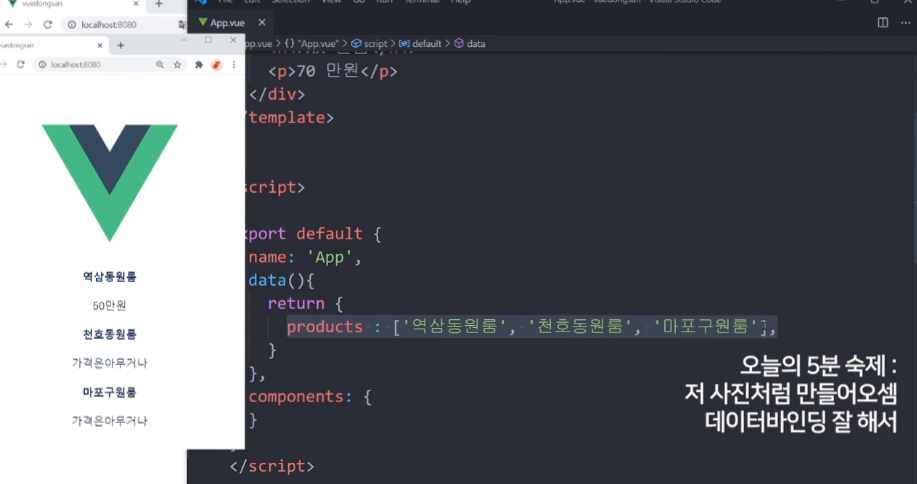Viewport: 917px width, 484px height.
Task: Close the front Chrome window's vuedongsan tab
Action: [99, 45]
